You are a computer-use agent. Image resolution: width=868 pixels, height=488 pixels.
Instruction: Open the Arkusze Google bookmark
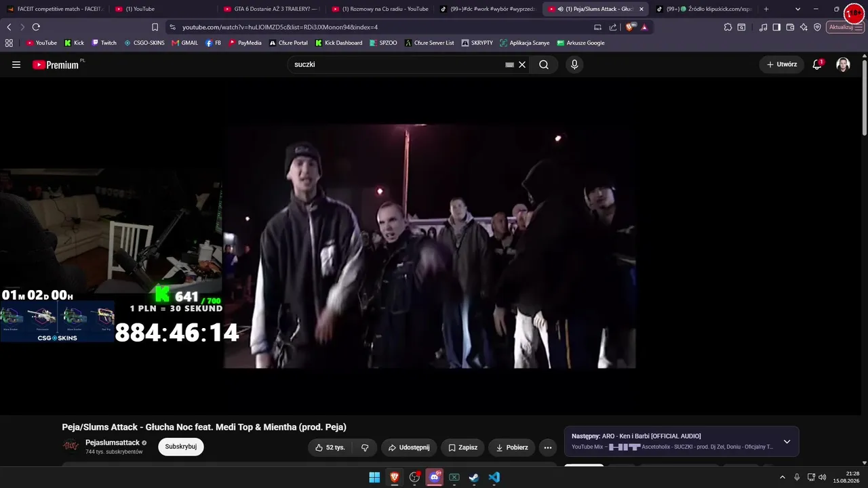(580, 43)
